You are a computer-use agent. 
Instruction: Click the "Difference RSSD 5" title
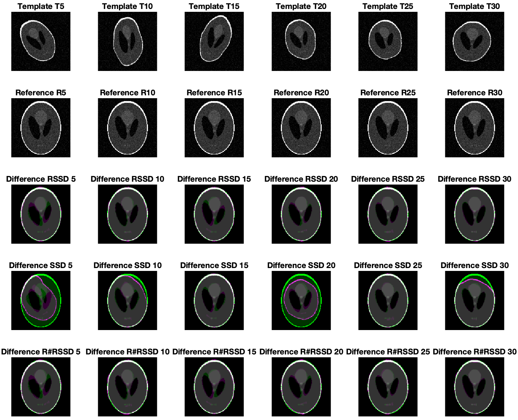point(41,179)
